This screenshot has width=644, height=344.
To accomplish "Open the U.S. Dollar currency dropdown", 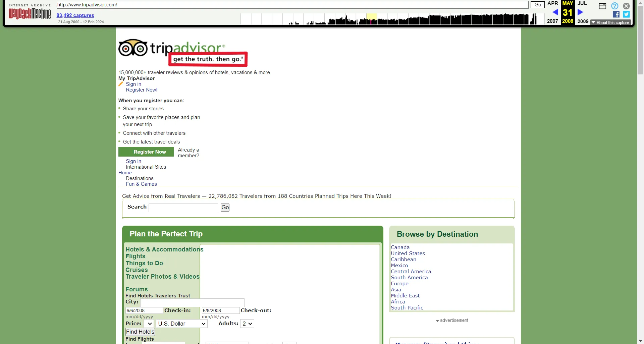I will pos(181,324).
